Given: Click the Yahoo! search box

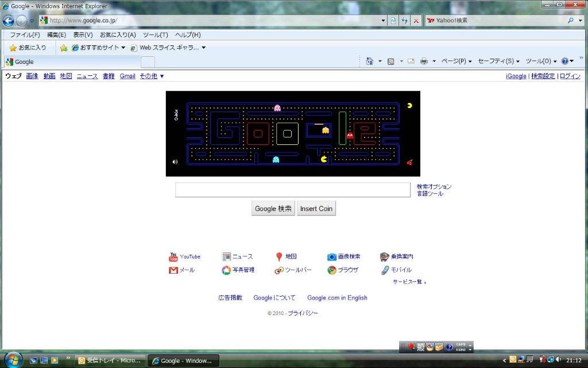Looking at the screenshot, I should (x=495, y=20).
